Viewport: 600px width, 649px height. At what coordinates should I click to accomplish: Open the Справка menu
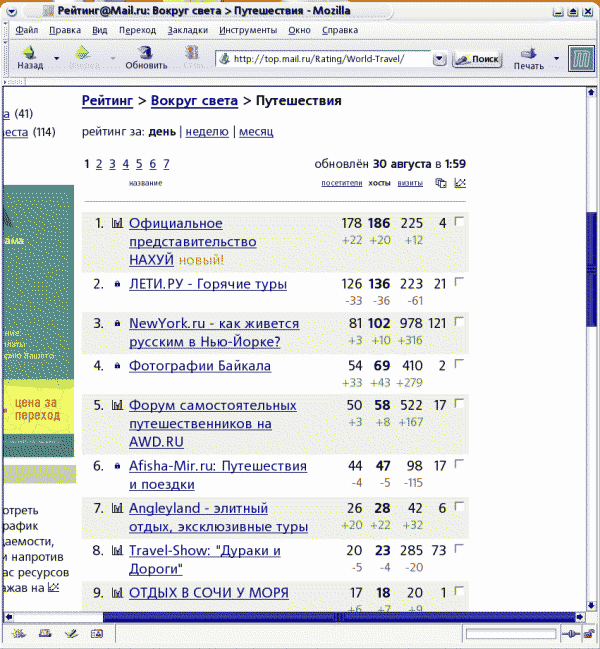coord(340,30)
